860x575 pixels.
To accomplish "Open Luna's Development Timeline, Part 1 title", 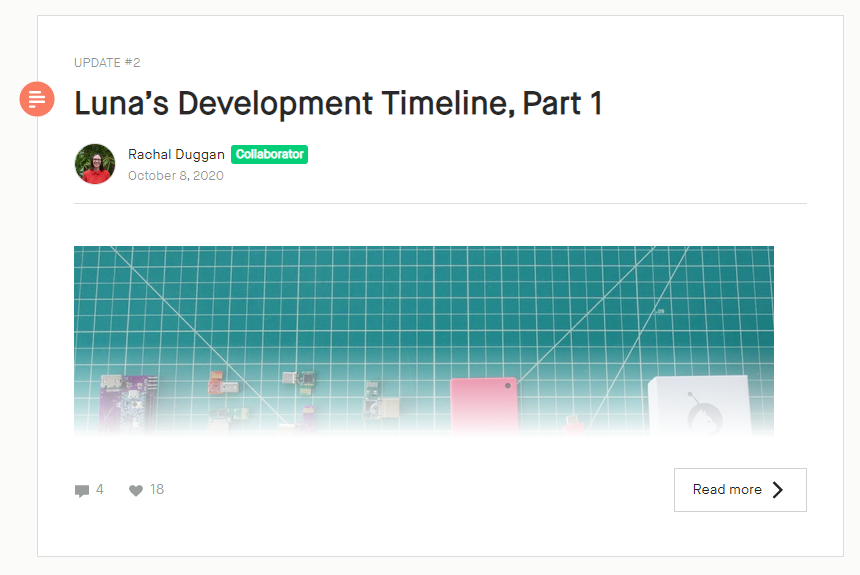I will [338, 103].
